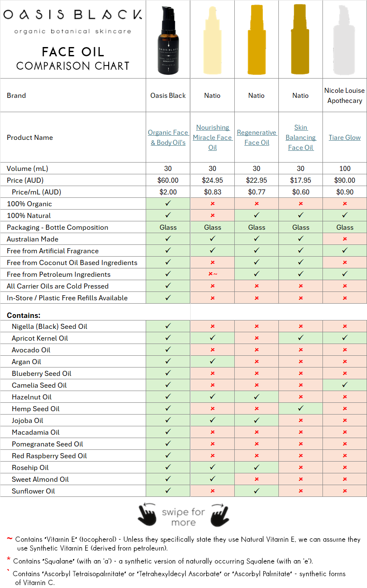Screen dimensions: 367x588
Task: Click the Oasis Black logo text
Action: 73,15
